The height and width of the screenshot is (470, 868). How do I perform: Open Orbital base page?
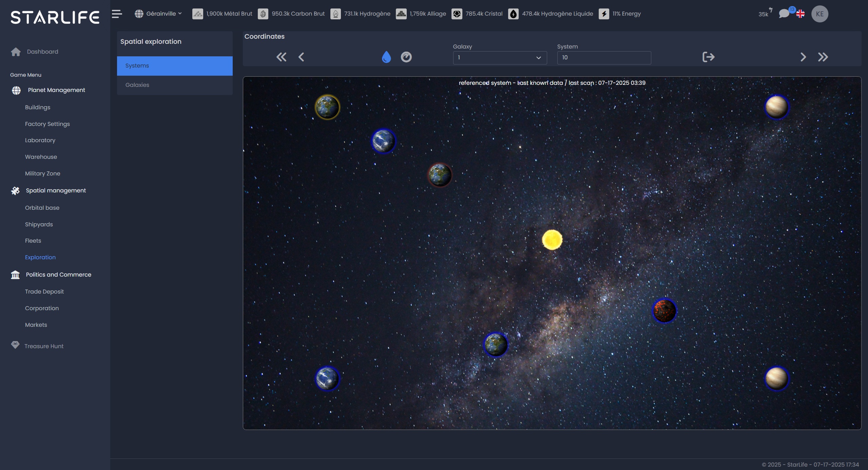[x=42, y=208]
